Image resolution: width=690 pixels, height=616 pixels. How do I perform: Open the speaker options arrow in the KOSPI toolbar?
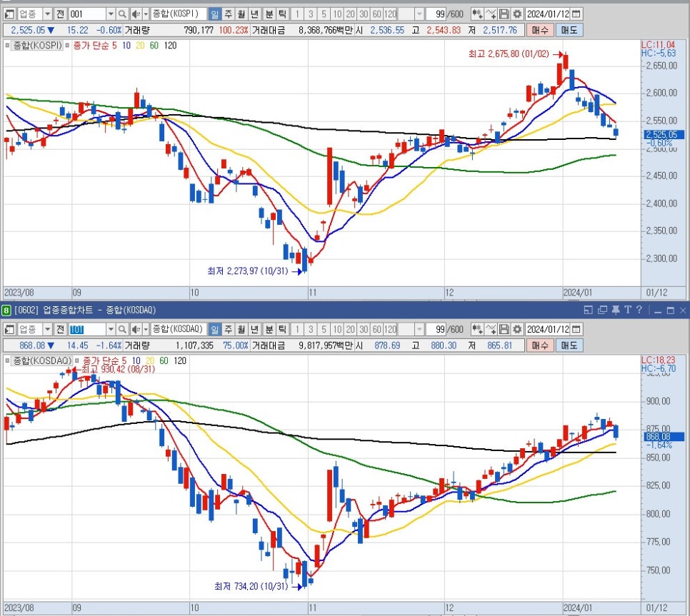coord(146,14)
